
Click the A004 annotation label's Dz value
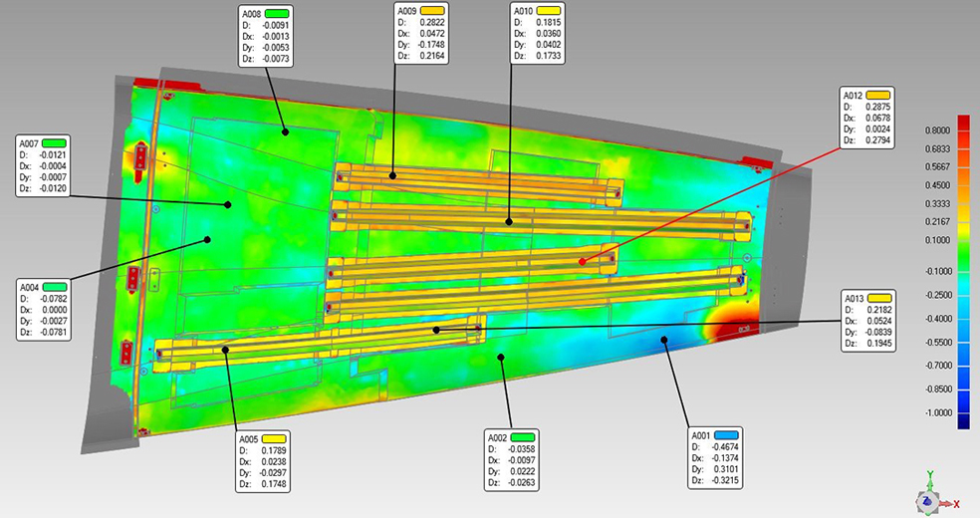[x=55, y=334]
